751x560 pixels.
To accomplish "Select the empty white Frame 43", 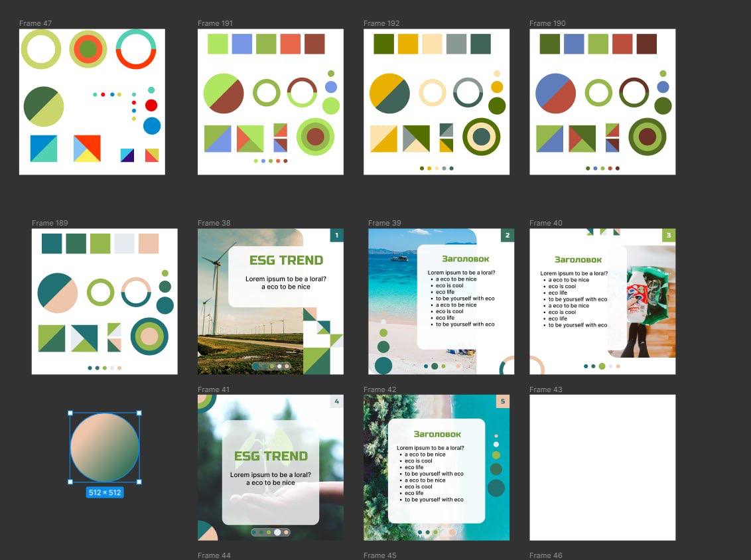I will point(602,467).
